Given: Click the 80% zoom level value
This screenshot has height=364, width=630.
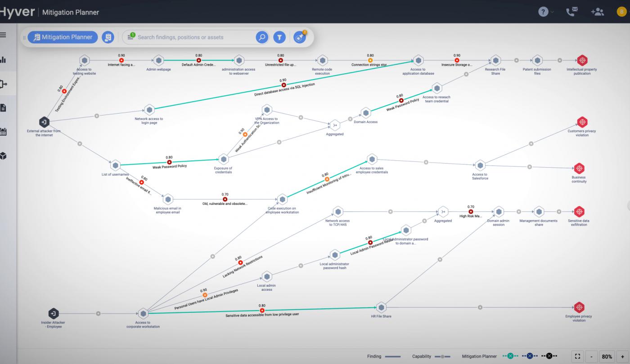Looking at the screenshot, I should pyautogui.click(x=607, y=356).
